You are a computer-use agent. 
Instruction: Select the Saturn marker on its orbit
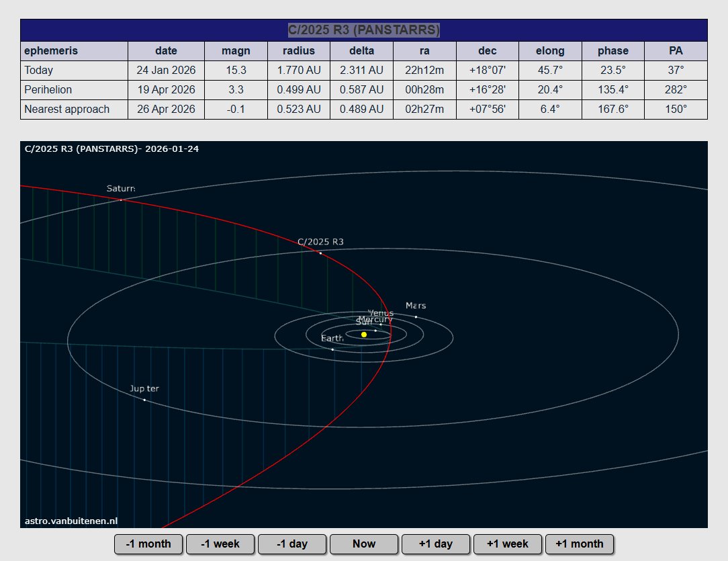[x=121, y=200]
